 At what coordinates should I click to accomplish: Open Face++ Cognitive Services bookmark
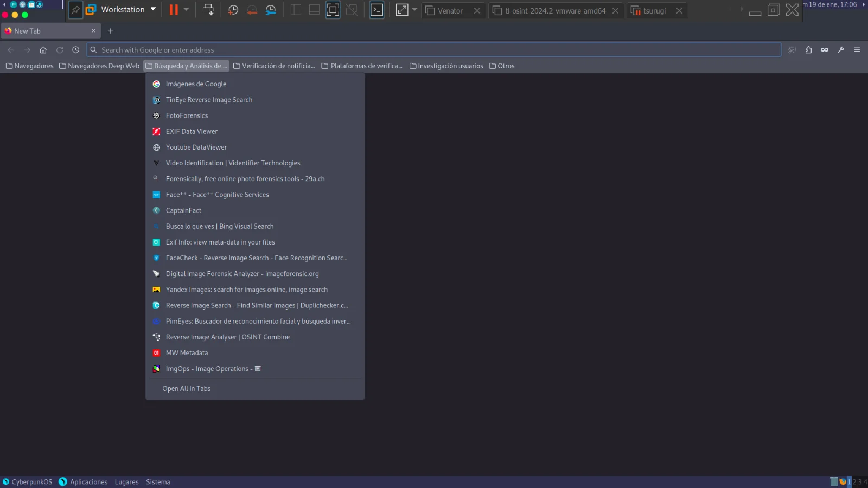click(x=255, y=195)
